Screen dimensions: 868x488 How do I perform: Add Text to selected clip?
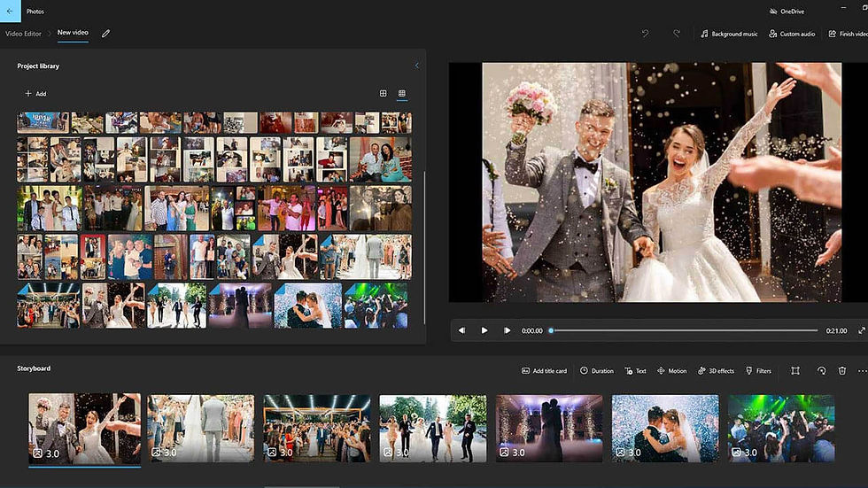pos(635,371)
